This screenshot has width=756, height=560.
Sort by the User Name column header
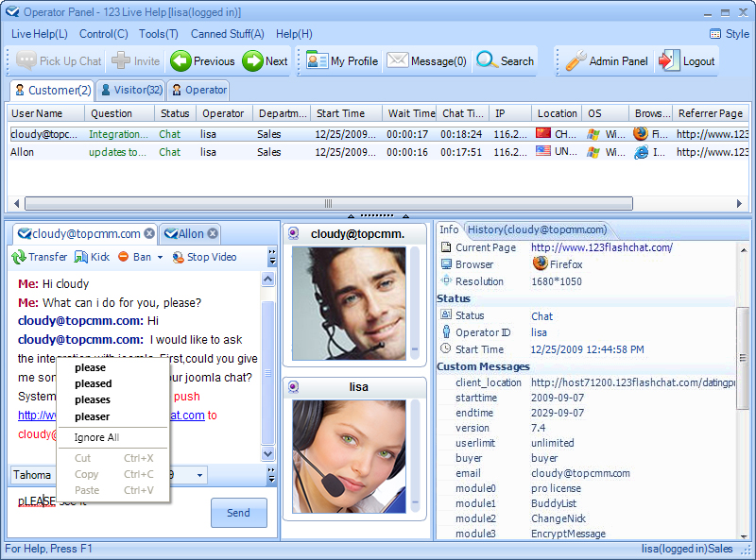point(45,113)
